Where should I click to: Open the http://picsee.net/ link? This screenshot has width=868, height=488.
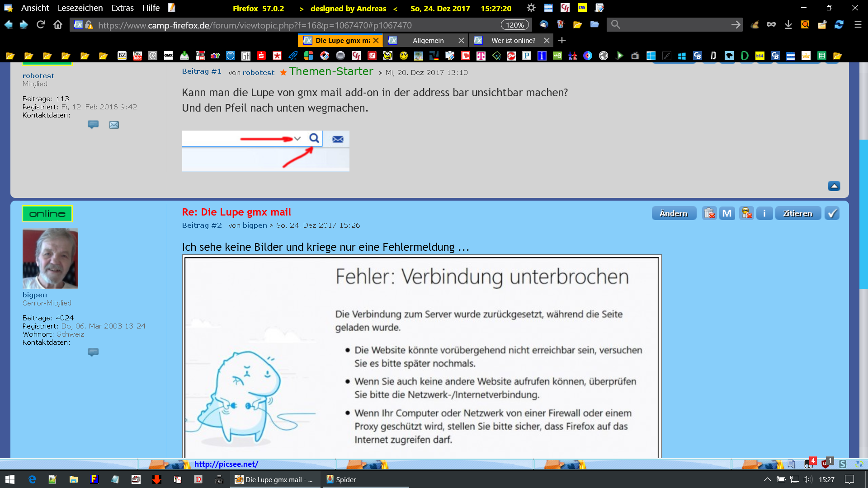[x=226, y=464]
